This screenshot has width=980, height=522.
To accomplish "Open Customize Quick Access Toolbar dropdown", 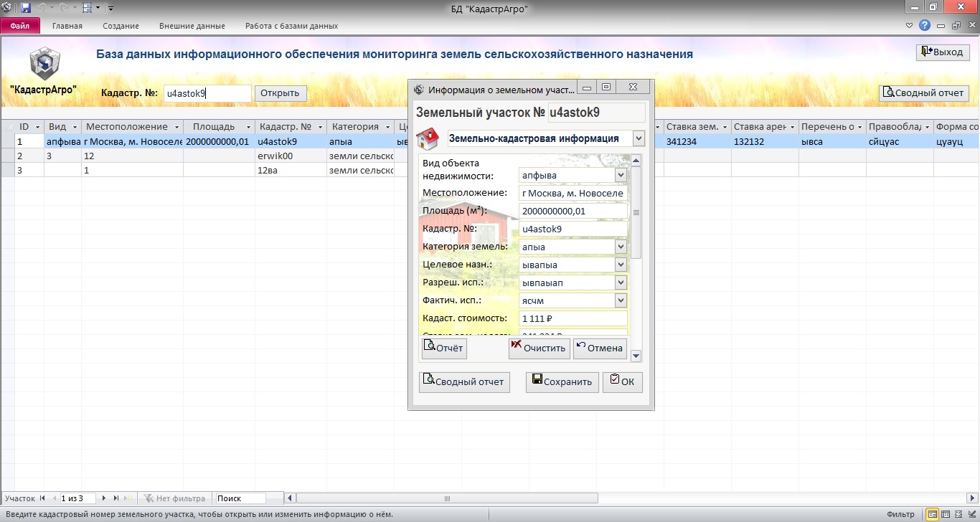I will pyautogui.click(x=110, y=9).
